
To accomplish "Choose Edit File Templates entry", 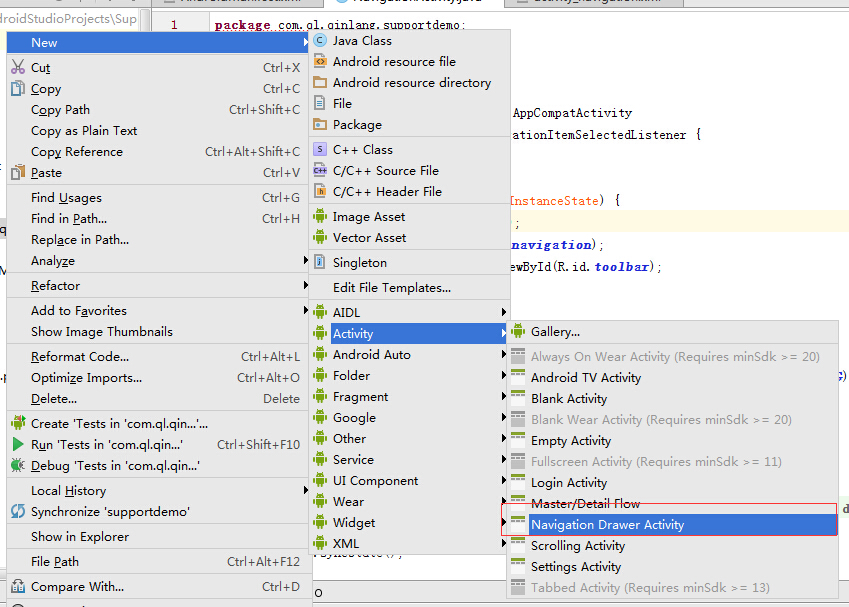I will [x=410, y=288].
